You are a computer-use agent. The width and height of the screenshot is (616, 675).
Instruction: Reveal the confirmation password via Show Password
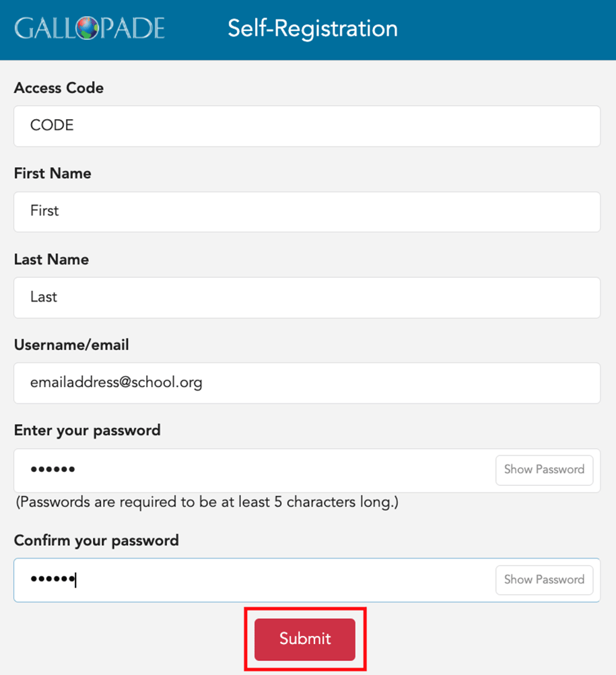point(544,579)
